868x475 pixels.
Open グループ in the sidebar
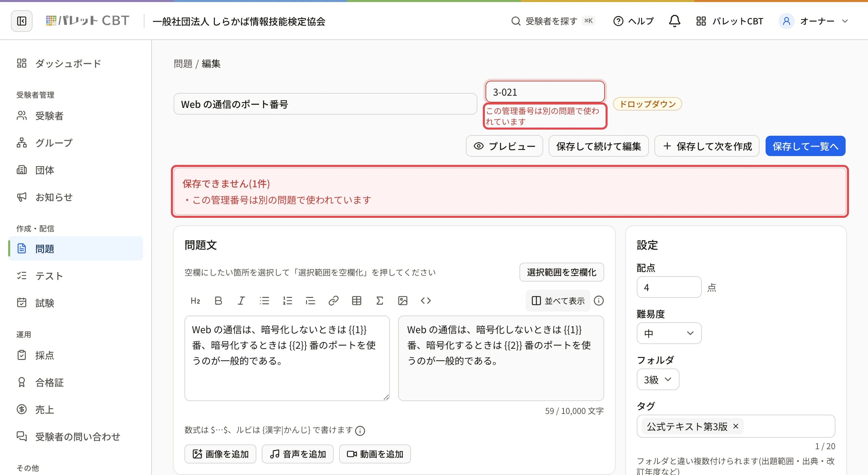pos(75,143)
